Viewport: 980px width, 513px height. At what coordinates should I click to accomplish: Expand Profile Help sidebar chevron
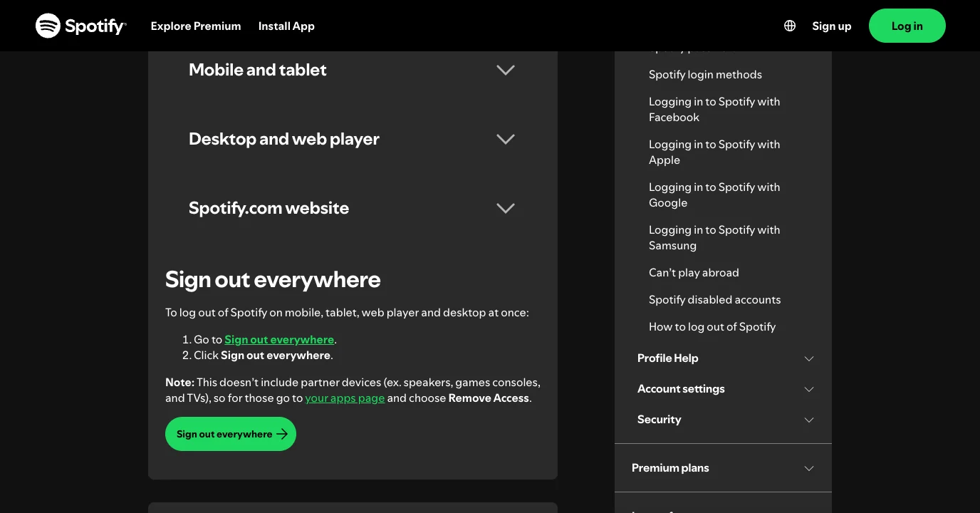coord(809,358)
